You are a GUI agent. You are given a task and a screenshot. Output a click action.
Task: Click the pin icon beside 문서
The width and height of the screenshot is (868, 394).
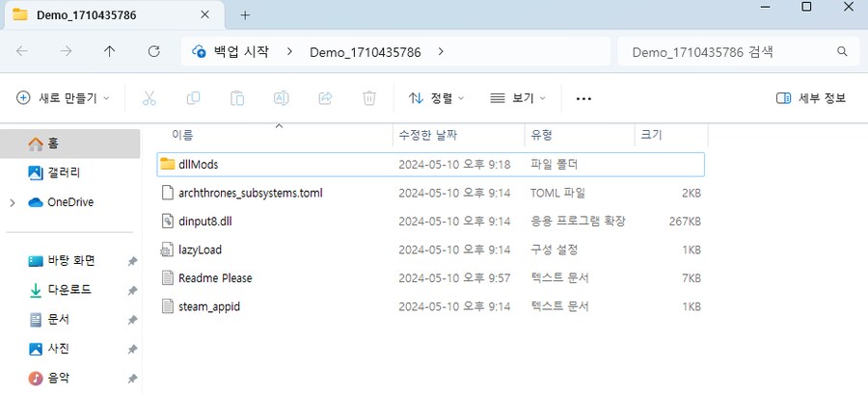point(132,320)
